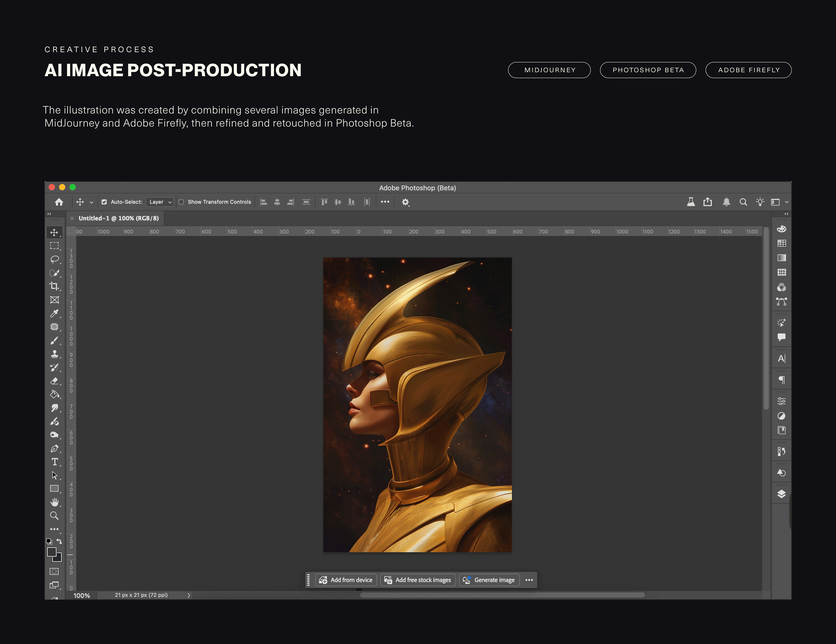This screenshot has width=836, height=644.
Task: Select the Eyedropper tool
Action: click(54, 314)
